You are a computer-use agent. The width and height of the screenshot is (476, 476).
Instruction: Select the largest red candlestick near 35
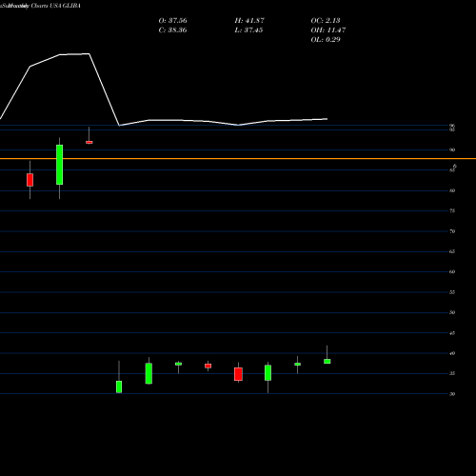click(x=238, y=374)
